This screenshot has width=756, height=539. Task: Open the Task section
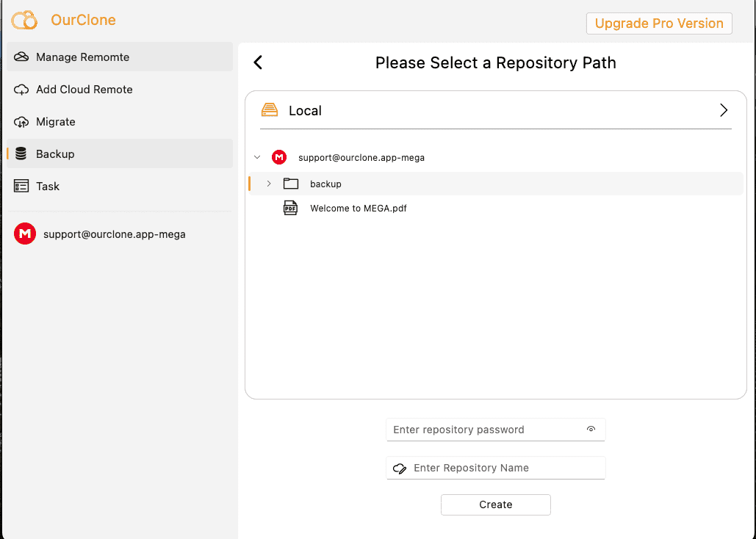120,186
